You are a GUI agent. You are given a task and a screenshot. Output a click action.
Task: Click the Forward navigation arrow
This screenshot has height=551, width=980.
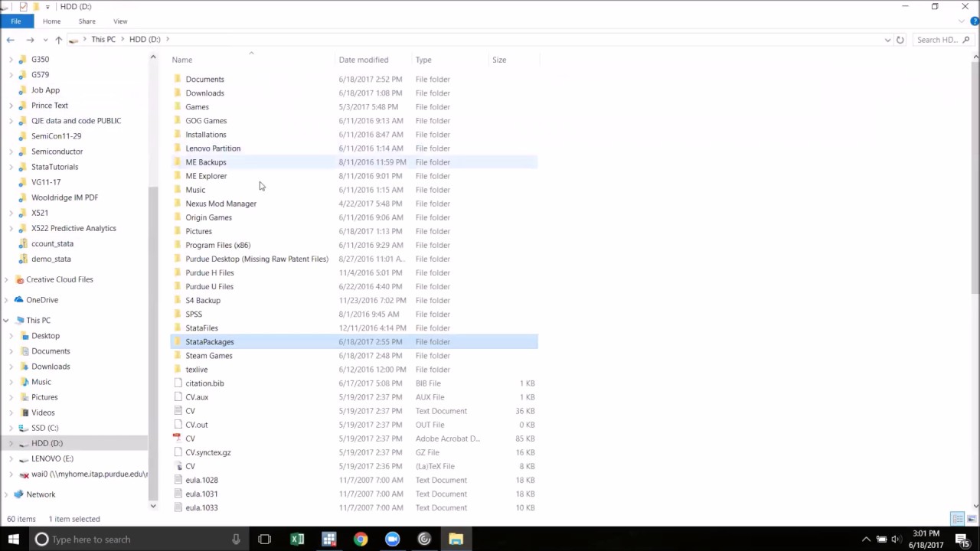tap(30, 40)
